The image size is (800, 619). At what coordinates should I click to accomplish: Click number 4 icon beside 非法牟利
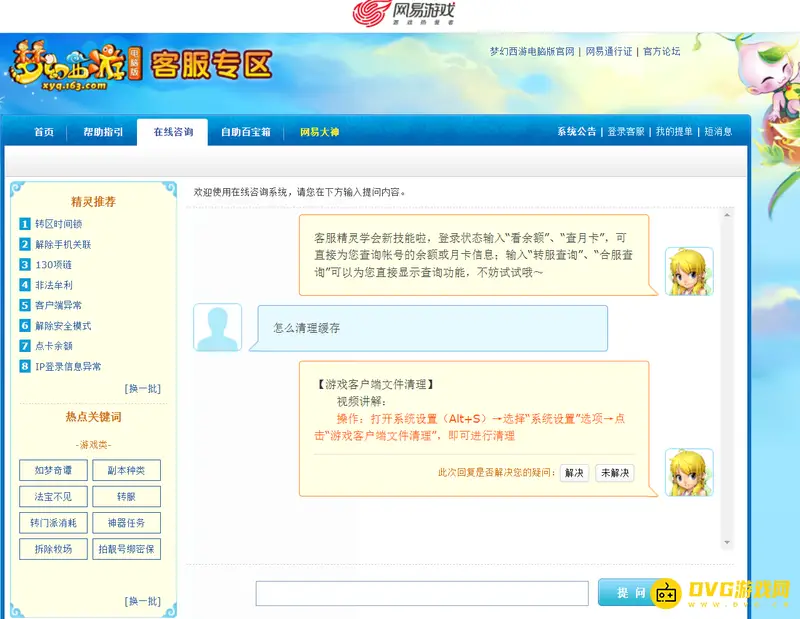[x=25, y=285]
